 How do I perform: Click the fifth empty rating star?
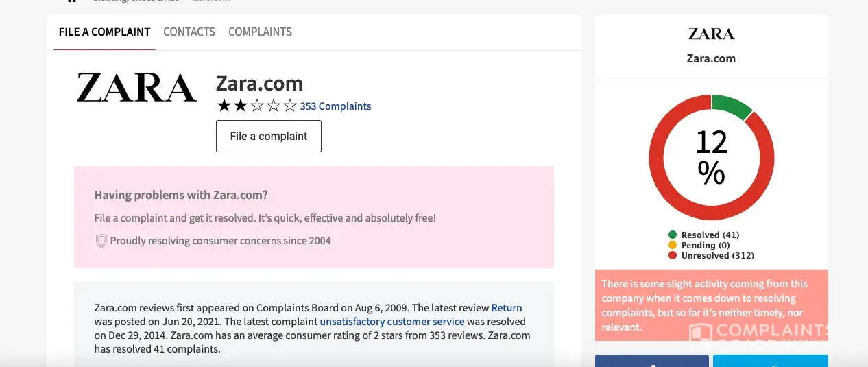click(x=290, y=106)
